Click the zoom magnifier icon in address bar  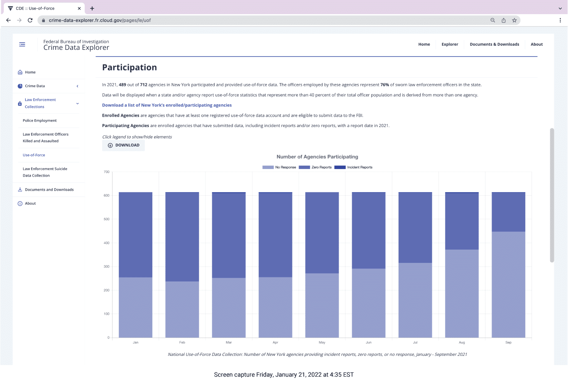pos(493,20)
